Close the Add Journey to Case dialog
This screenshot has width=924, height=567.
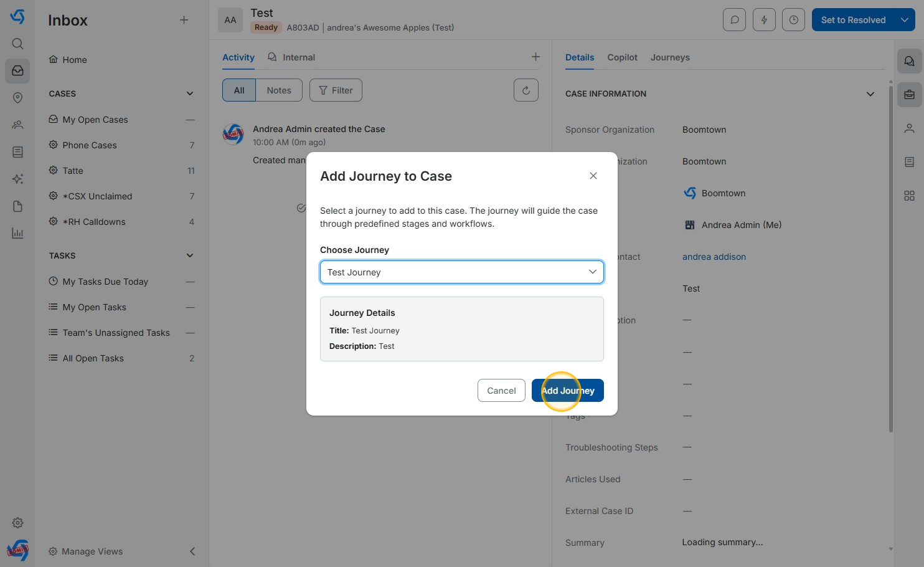click(593, 176)
